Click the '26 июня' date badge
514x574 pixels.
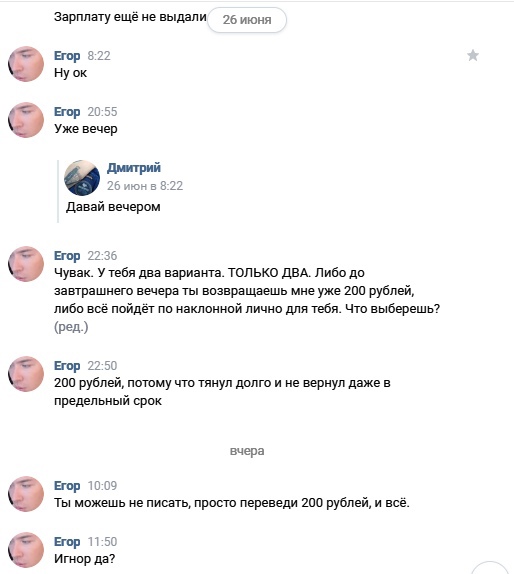click(247, 20)
